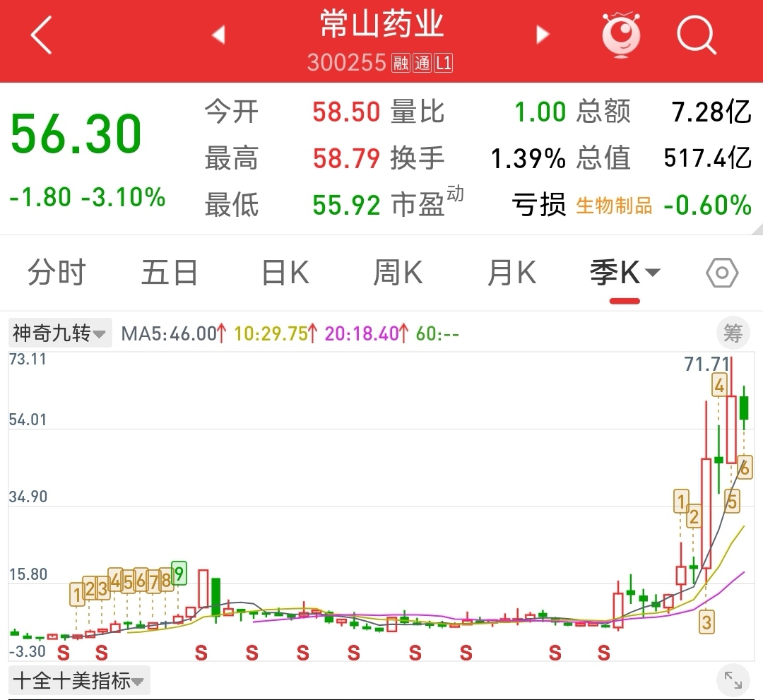
Task: Open 十全十美指标 indicator dropdown
Action: click(79, 680)
